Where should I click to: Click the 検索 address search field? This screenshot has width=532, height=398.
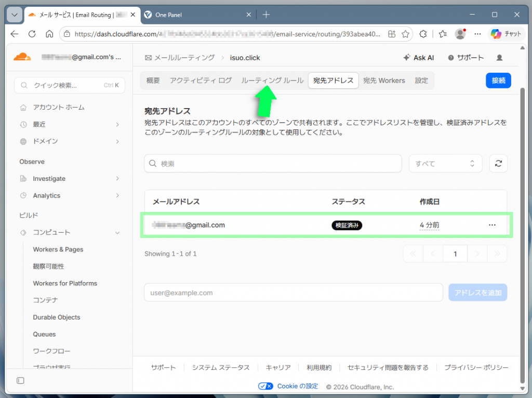273,164
